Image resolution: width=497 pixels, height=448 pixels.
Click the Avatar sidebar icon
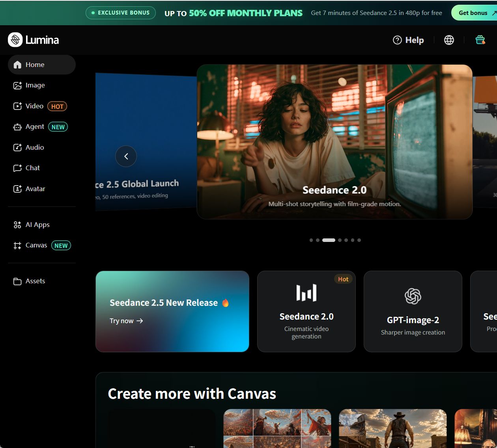click(17, 189)
